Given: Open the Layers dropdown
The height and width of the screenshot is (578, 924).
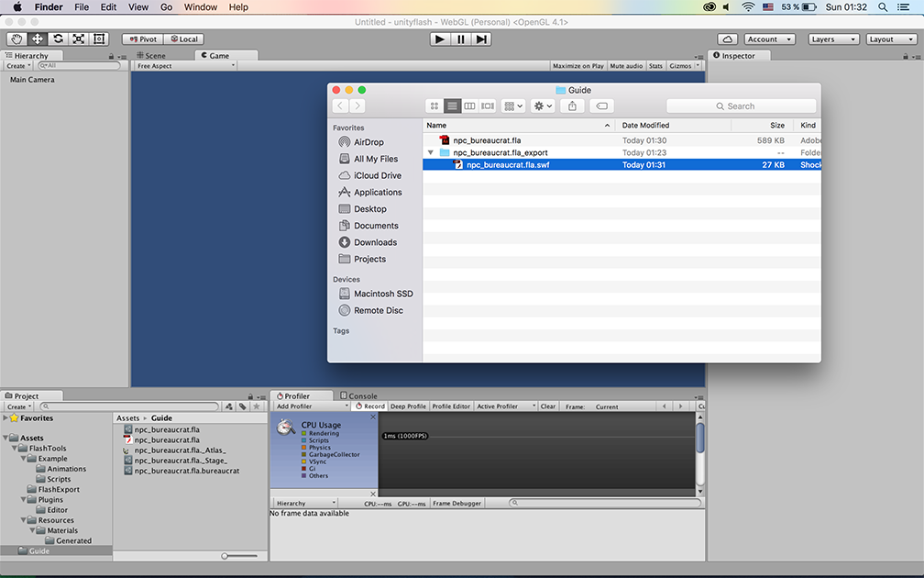Looking at the screenshot, I should pyautogui.click(x=833, y=39).
